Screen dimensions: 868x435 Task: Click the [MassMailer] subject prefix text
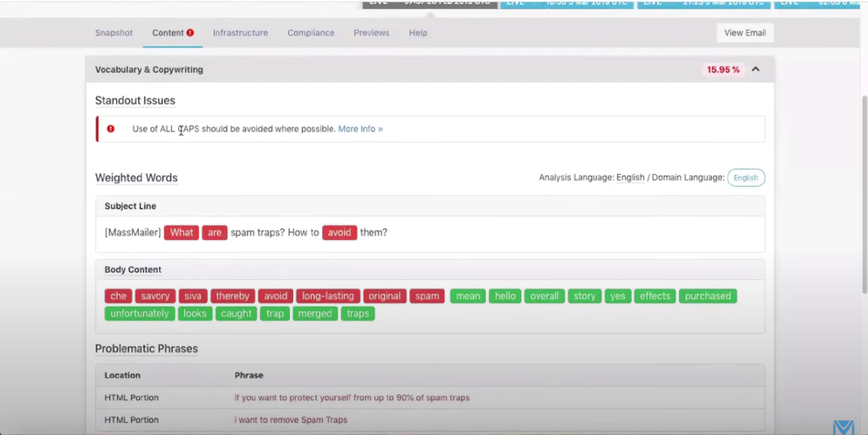[x=133, y=232]
